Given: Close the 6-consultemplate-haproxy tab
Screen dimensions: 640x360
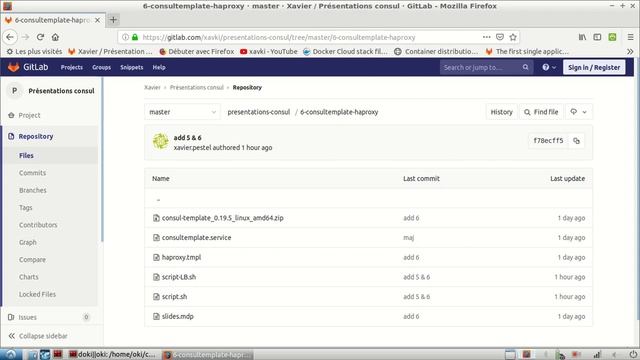Looking at the screenshot, I should pos(98,20).
